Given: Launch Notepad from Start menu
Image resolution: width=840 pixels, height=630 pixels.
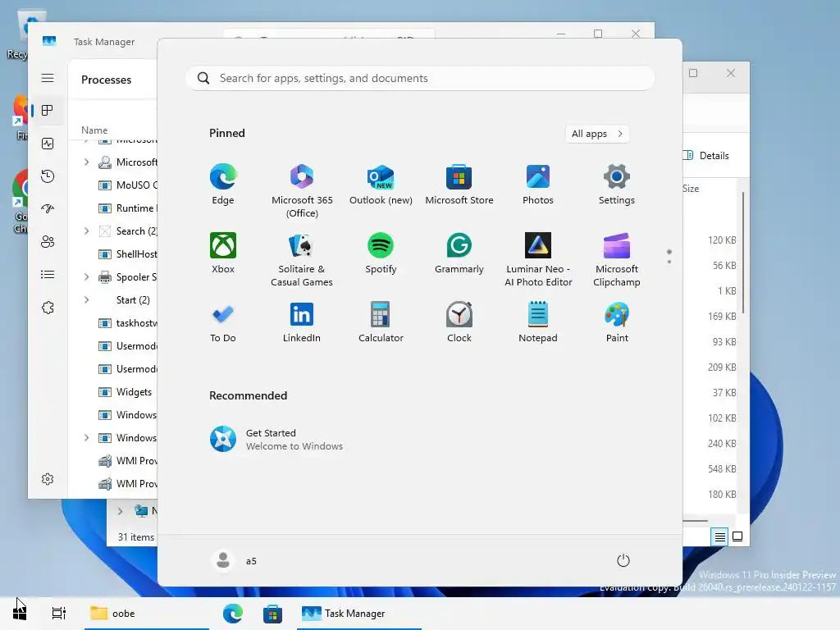Looking at the screenshot, I should (538, 322).
